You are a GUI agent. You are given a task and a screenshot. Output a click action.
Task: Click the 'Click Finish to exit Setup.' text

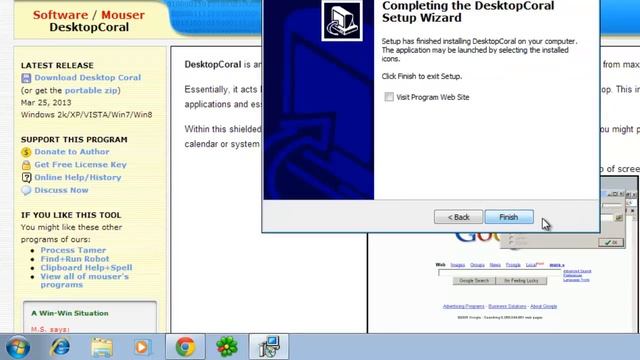point(422,76)
